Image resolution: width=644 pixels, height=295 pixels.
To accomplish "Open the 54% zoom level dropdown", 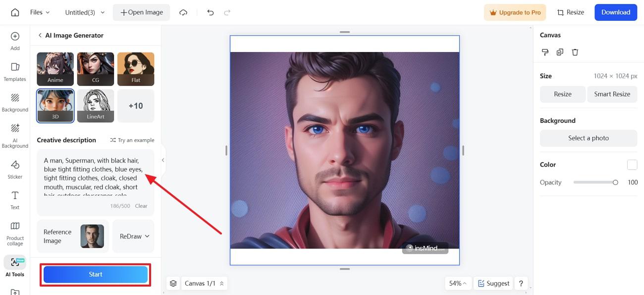I will point(459,284).
